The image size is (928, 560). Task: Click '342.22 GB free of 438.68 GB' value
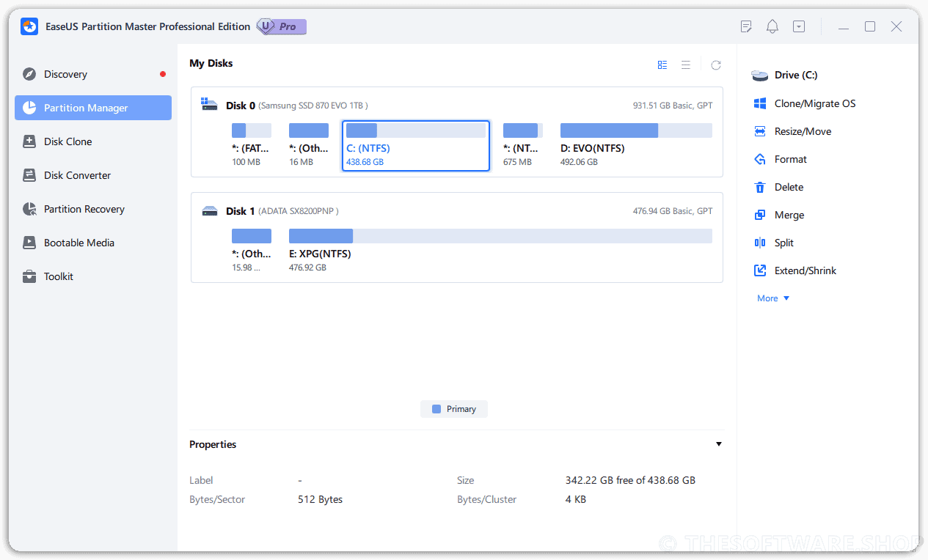(630, 480)
